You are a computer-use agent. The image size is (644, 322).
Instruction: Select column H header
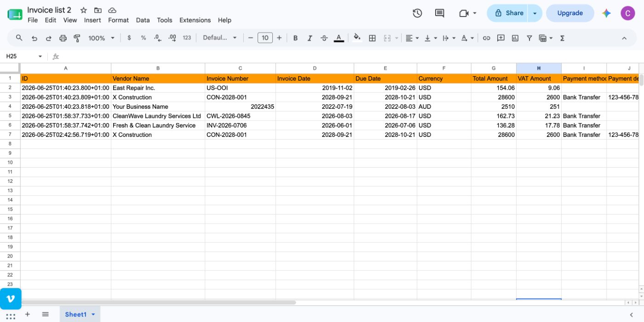(539, 68)
